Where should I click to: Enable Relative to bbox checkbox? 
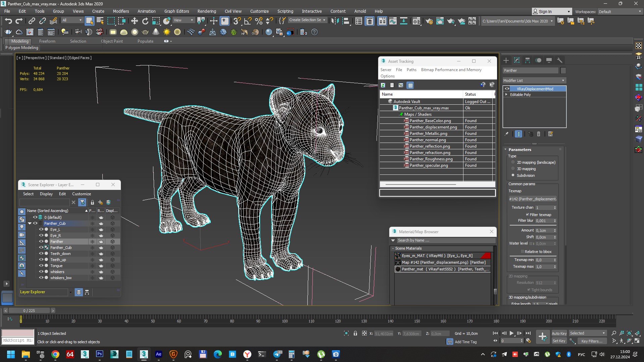522,251
